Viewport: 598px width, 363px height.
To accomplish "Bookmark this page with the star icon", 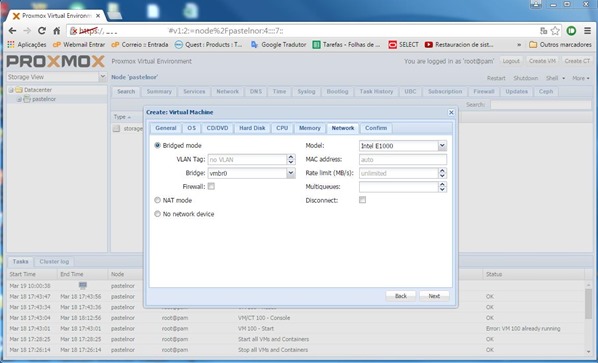I will pyautogui.click(x=555, y=31).
